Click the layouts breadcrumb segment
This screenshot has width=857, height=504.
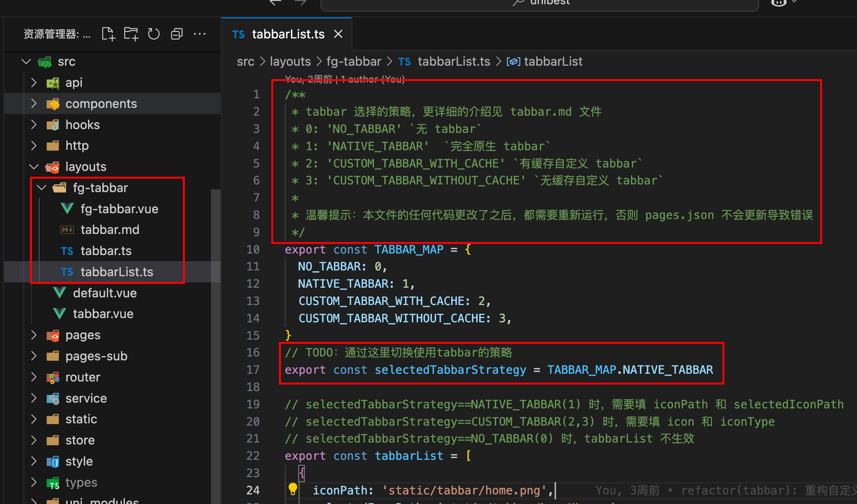[x=291, y=61]
